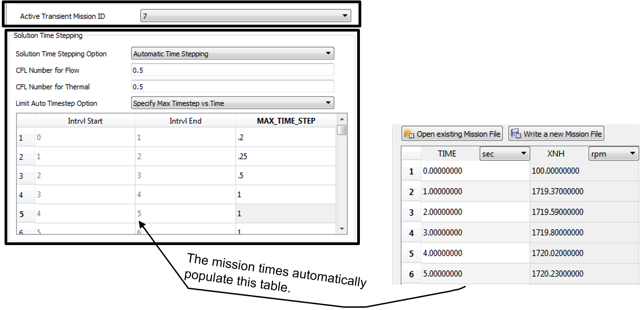Click TIME cell 1.00000000
This screenshot has height=310, width=644.
tap(475, 192)
